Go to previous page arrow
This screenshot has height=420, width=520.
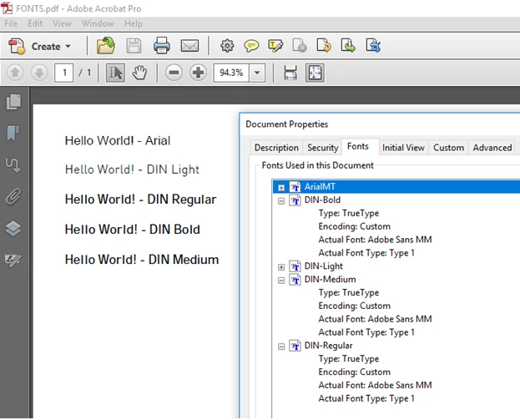pyautogui.click(x=15, y=73)
